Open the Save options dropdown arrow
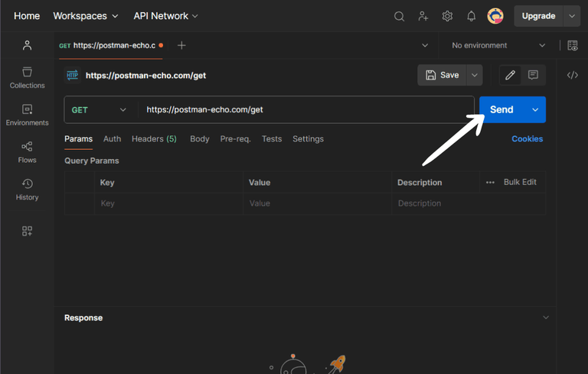 point(475,75)
